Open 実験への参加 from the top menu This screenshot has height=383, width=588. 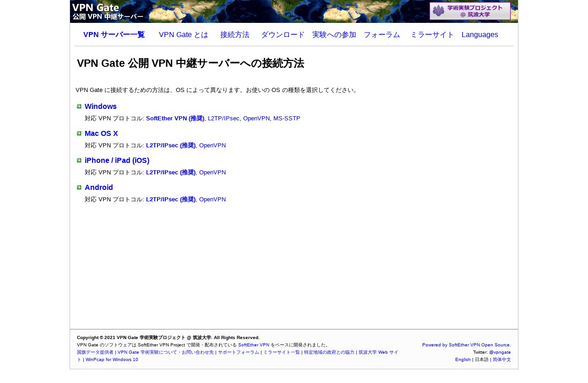point(334,35)
